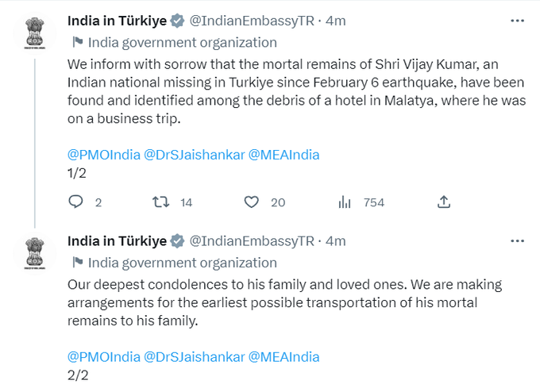Reply to the first tweet via comment icon

[x=75, y=202]
